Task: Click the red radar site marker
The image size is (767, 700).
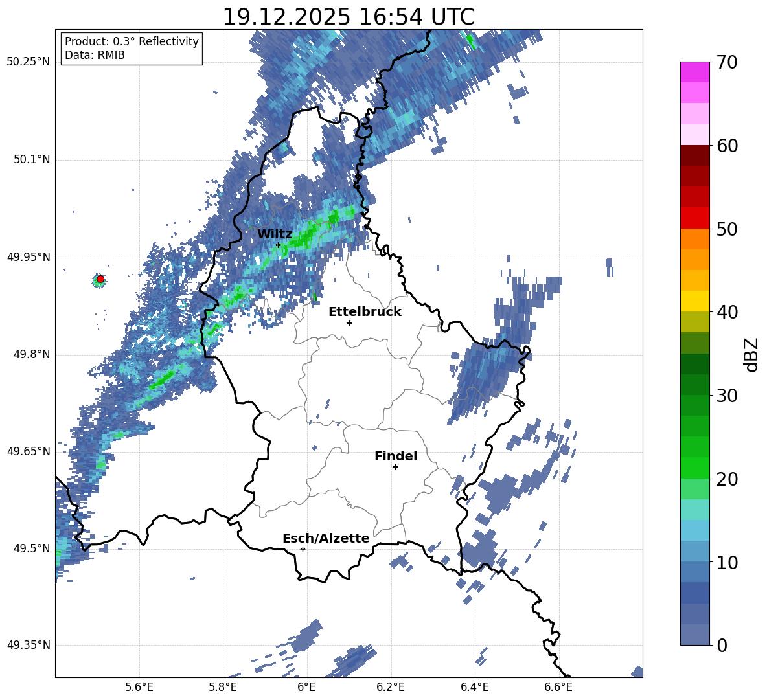Action: [100, 279]
